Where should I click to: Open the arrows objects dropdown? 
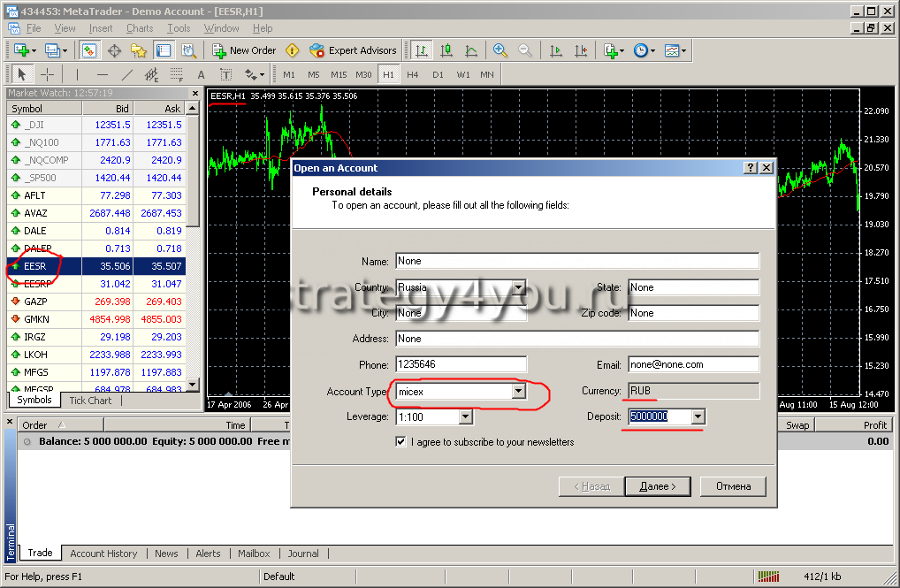pos(255,74)
